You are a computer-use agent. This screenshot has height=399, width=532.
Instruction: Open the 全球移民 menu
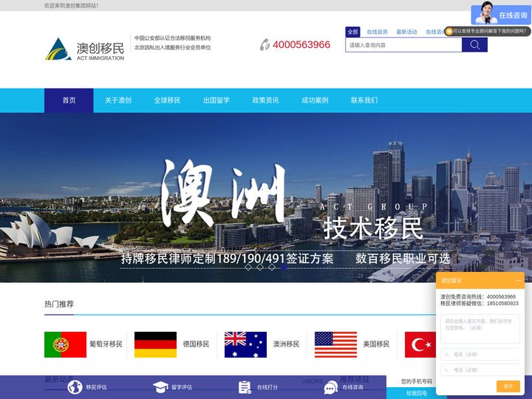pos(167,100)
